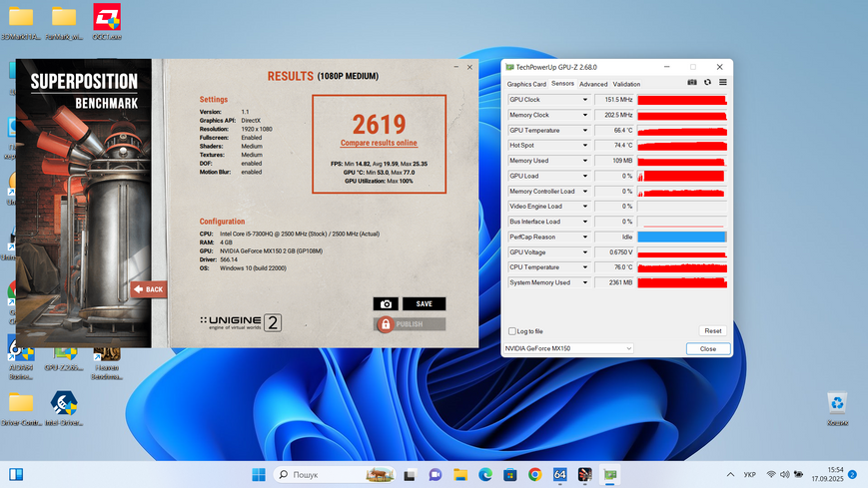Click the Hot Spot value 74.4 °C
Viewport: 868px width, 488px height.
point(614,146)
